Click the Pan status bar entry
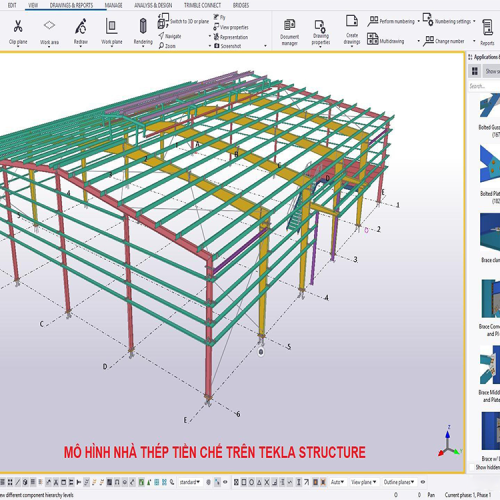The height and width of the screenshot is (500, 500). 431,495
